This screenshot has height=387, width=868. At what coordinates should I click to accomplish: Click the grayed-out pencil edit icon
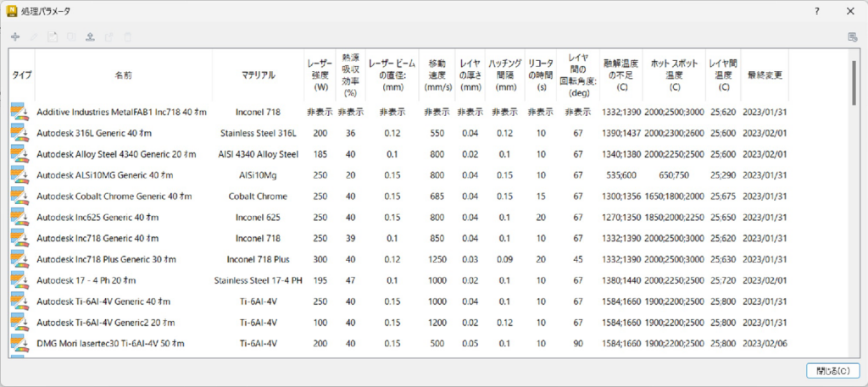(34, 37)
